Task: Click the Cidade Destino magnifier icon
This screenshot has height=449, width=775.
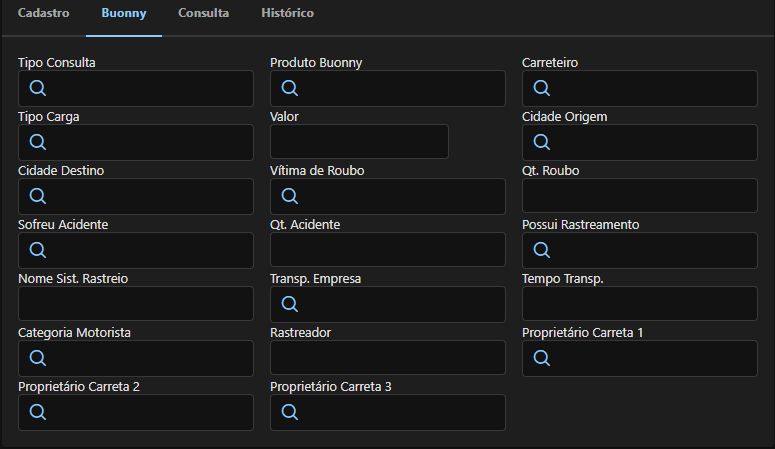Action: [x=38, y=196]
